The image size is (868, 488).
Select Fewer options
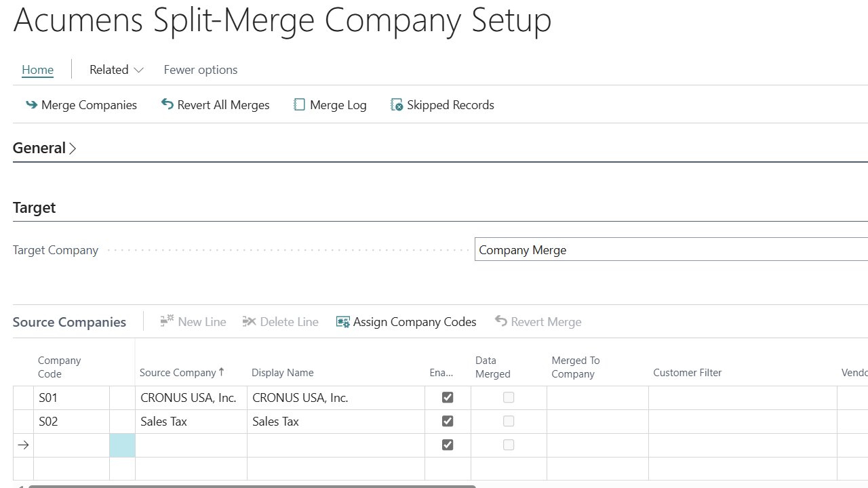click(201, 70)
